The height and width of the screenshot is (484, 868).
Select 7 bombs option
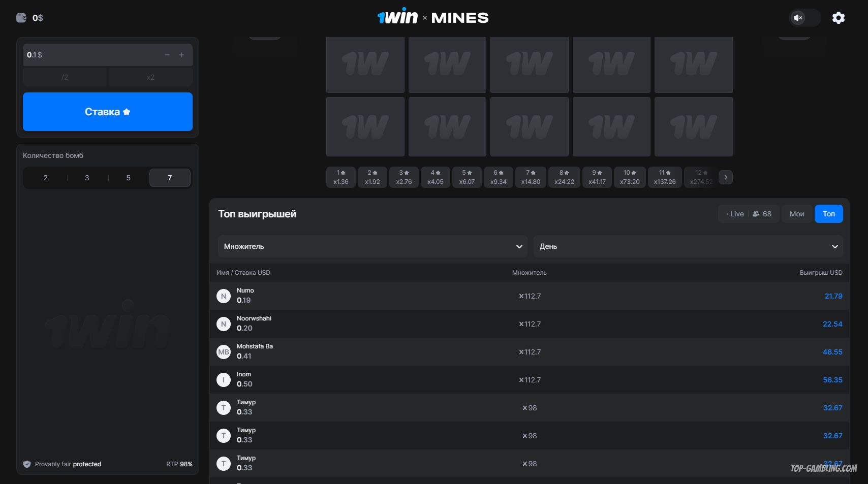pyautogui.click(x=170, y=178)
